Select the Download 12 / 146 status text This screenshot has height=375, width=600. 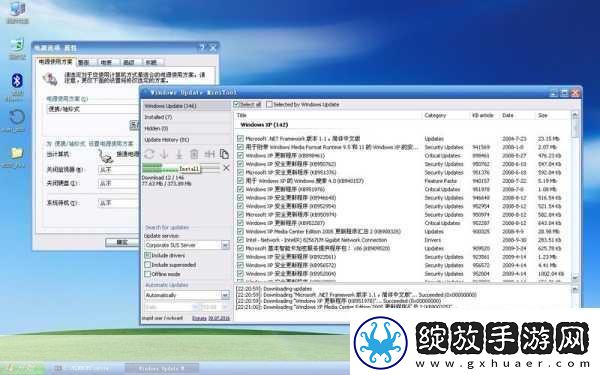click(163, 178)
